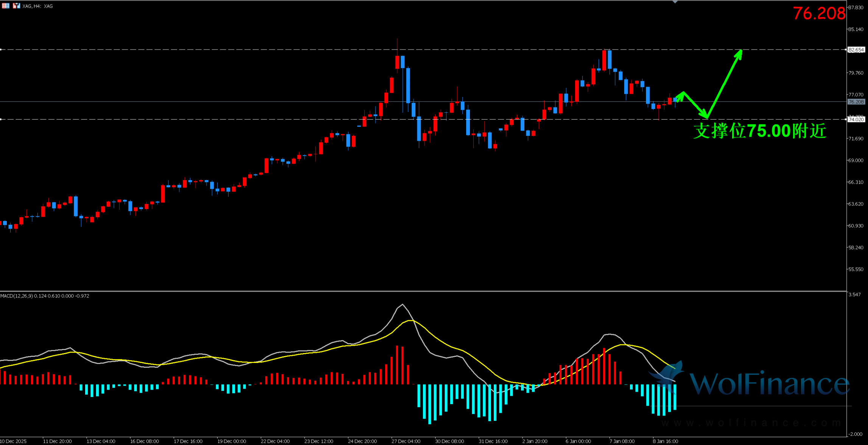Click the www.wolfinance.com watermark link
The width and height of the screenshot is (868, 445).
(751, 423)
